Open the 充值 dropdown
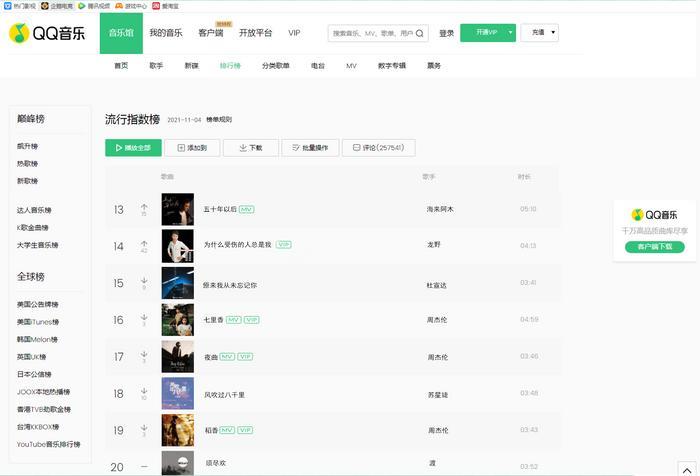Image resolution: width=700 pixels, height=476 pixels. [541, 33]
